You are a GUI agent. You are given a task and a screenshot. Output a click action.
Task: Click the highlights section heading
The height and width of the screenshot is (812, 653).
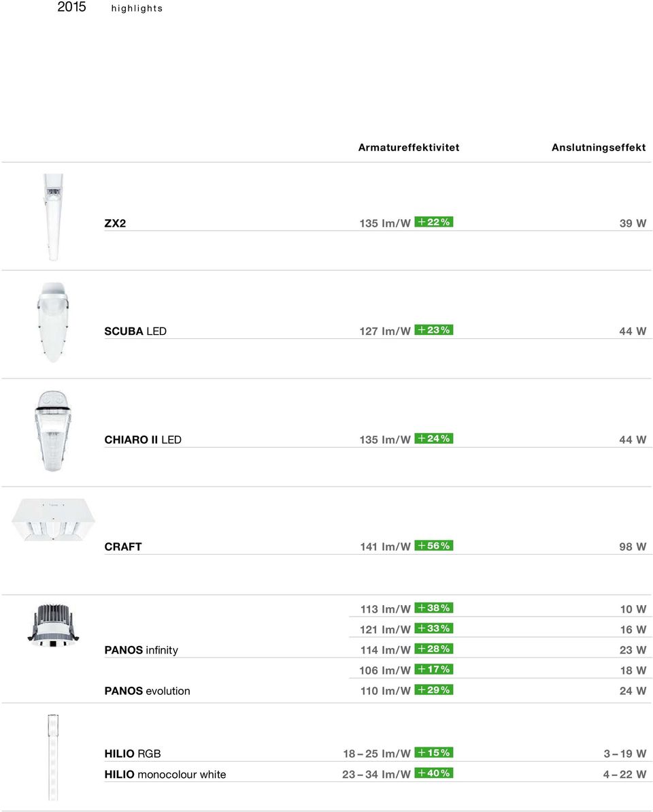[x=137, y=8]
